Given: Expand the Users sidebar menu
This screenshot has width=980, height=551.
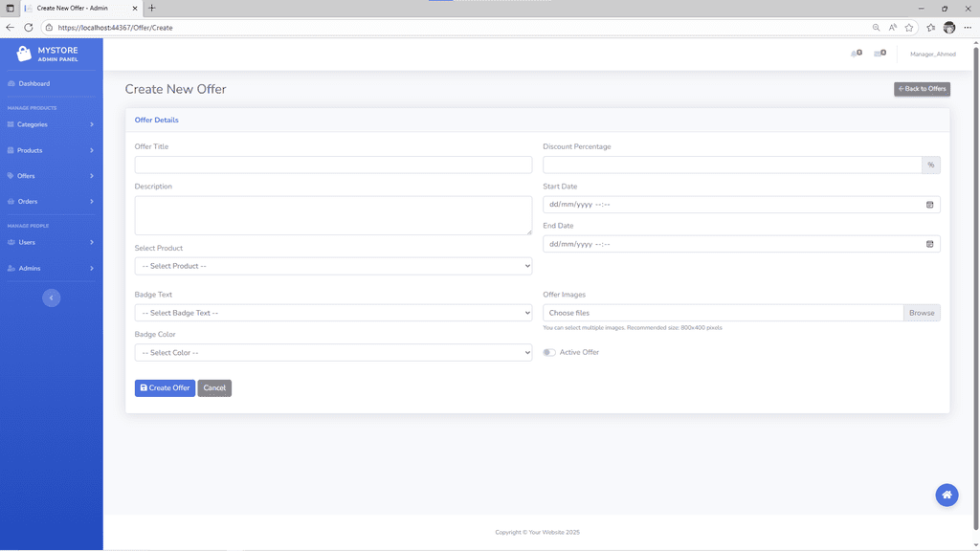Looking at the screenshot, I should 52,242.
